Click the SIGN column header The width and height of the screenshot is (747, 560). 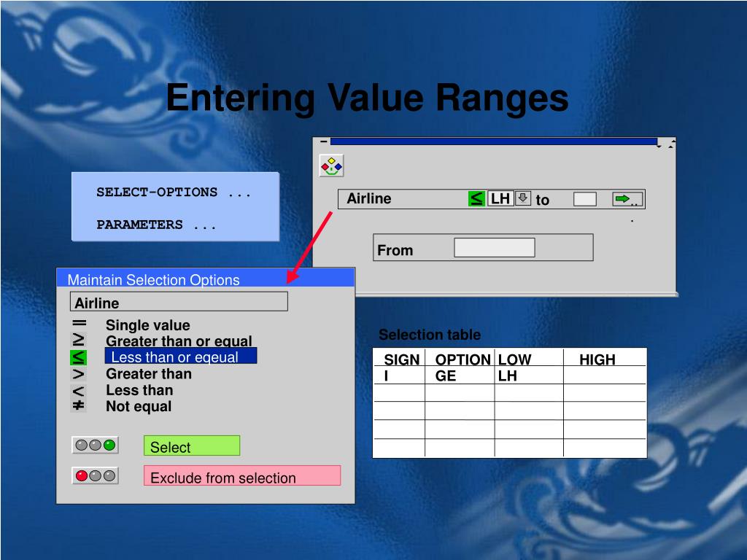click(402, 359)
